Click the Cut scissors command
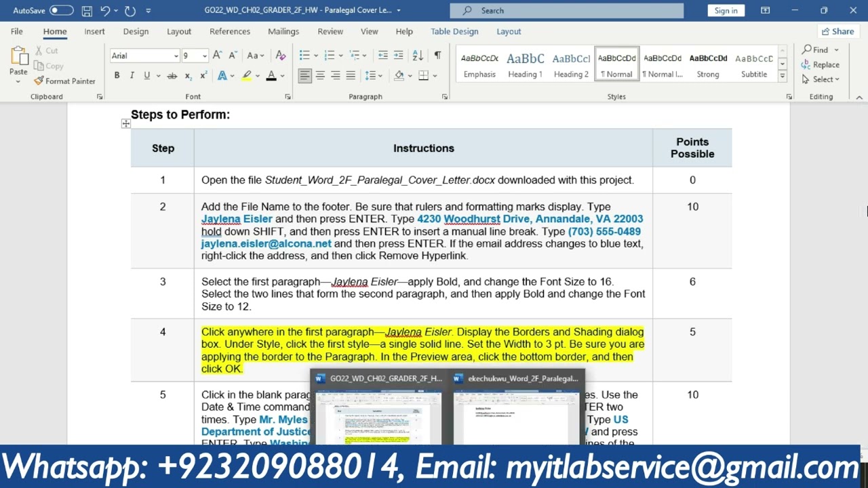This screenshot has height=488, width=868. click(46, 51)
